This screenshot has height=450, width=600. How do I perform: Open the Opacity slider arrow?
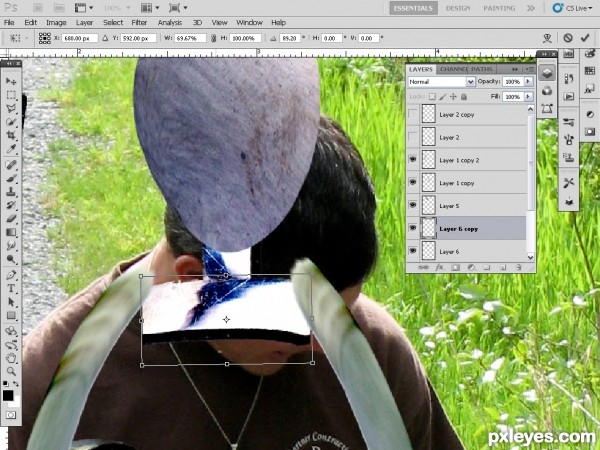click(x=528, y=81)
